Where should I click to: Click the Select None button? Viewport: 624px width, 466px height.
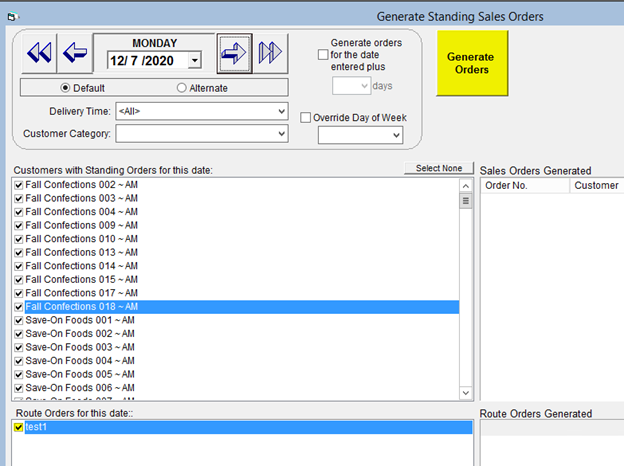(439, 168)
